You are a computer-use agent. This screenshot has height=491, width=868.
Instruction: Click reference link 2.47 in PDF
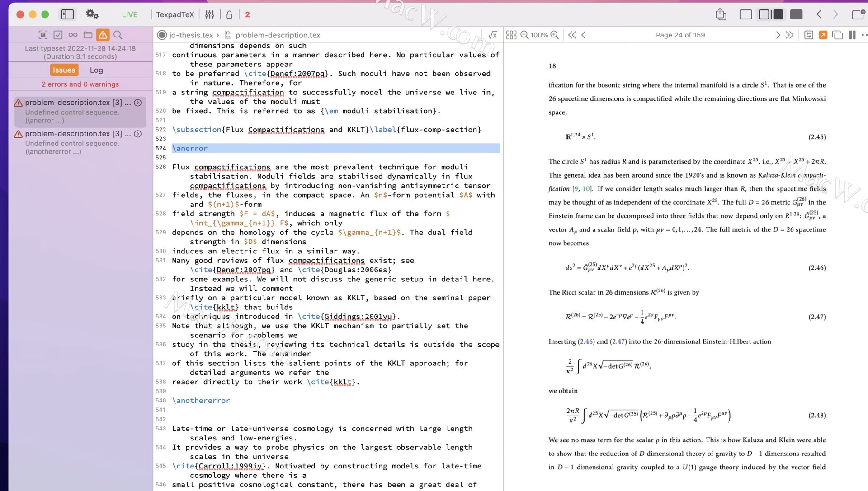618,341
